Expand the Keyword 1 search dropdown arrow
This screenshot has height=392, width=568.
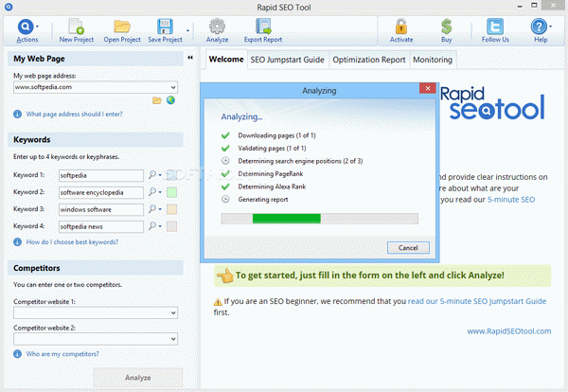pos(160,175)
